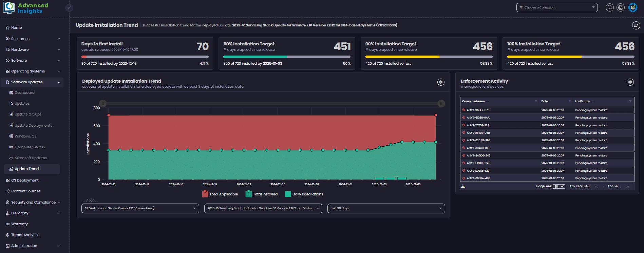Toggle dark mode with the moon icon
This screenshot has width=644, height=253.
click(621, 7)
